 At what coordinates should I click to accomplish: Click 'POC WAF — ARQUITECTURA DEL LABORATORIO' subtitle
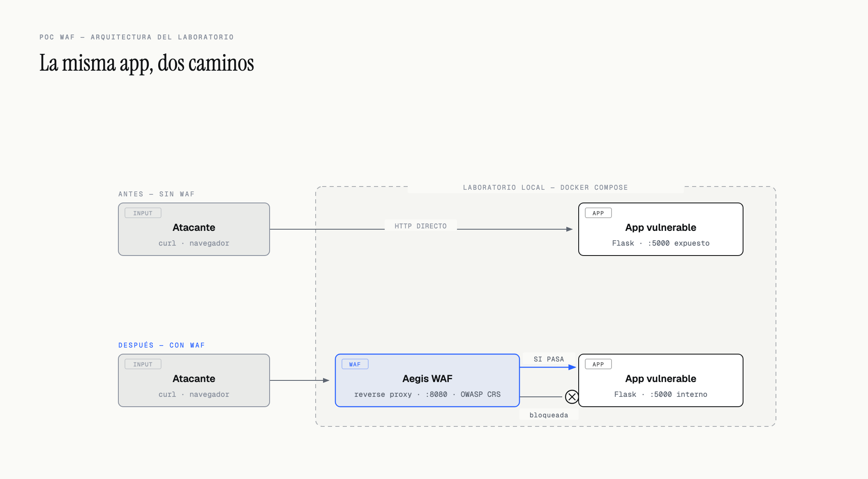136,37
